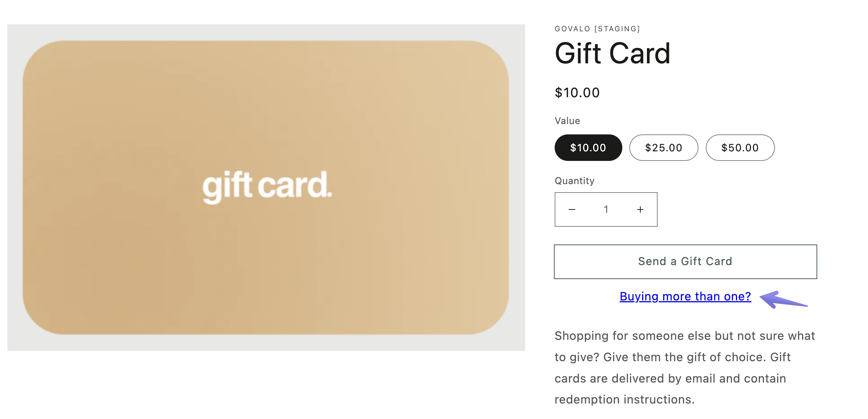Decrease quantity with the minus icon
The width and height of the screenshot is (868, 419).
[572, 209]
